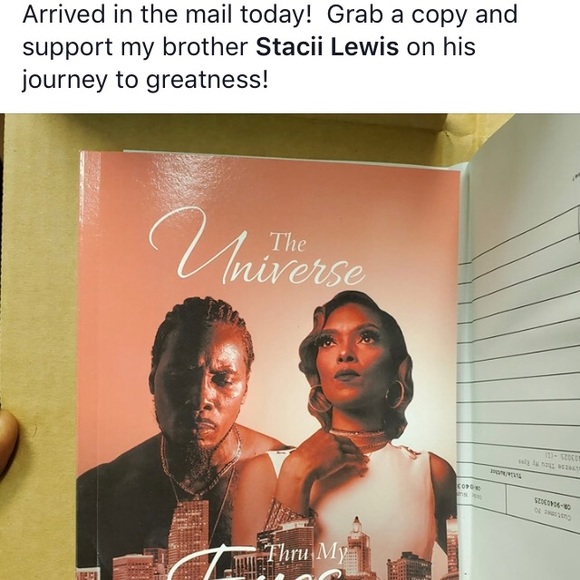Screen dimensions: 580x580
Task: Open the attached book photo
Action: click(x=290, y=347)
